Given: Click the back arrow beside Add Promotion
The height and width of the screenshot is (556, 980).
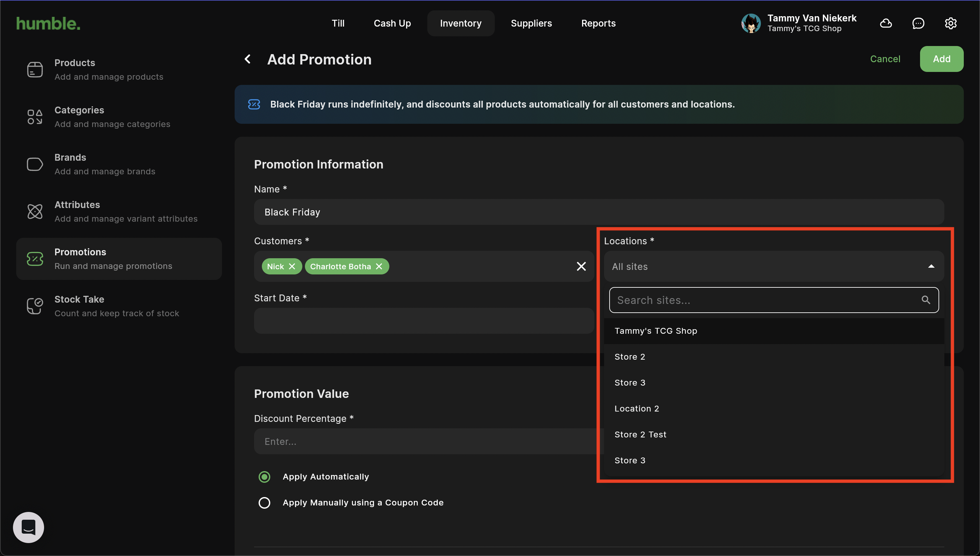Looking at the screenshot, I should tap(248, 59).
